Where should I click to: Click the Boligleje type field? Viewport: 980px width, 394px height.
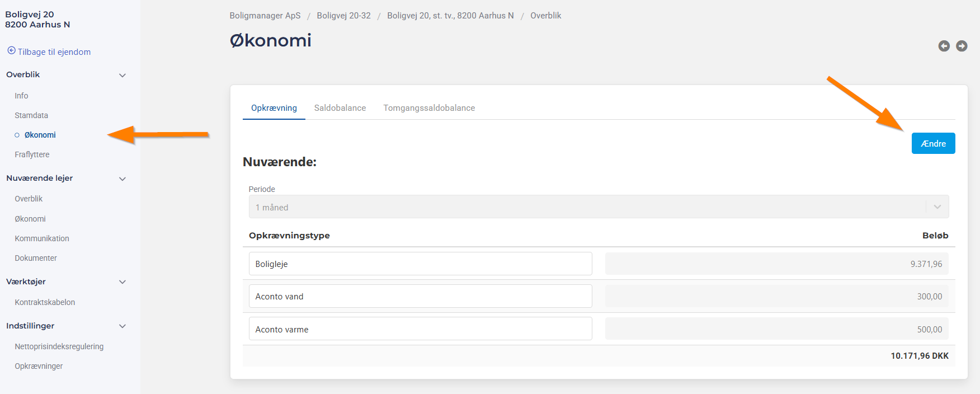coord(420,264)
